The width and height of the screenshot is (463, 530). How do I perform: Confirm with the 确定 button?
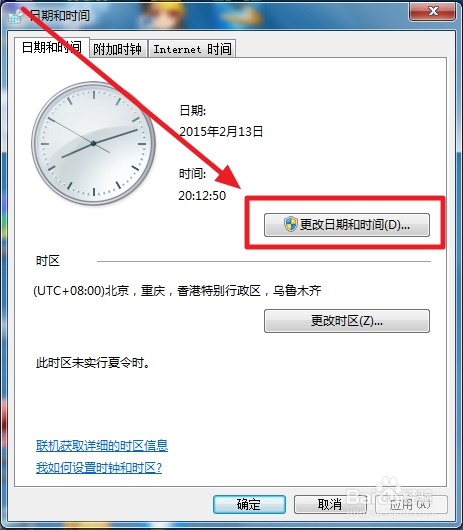coord(249,504)
